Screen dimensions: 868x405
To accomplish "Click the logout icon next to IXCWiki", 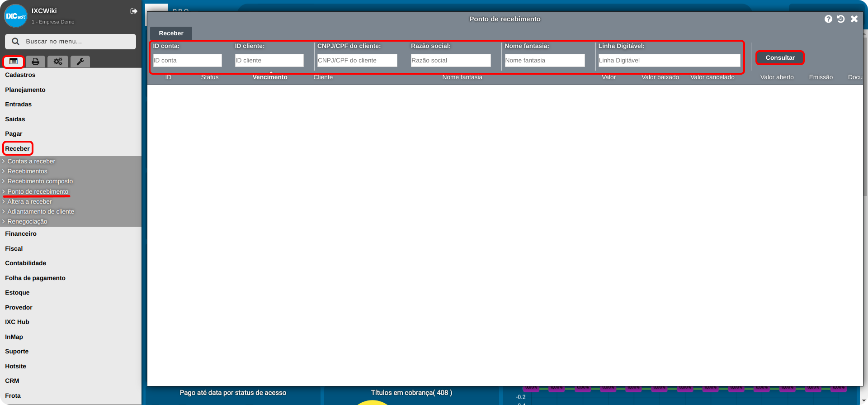I will click(x=134, y=11).
